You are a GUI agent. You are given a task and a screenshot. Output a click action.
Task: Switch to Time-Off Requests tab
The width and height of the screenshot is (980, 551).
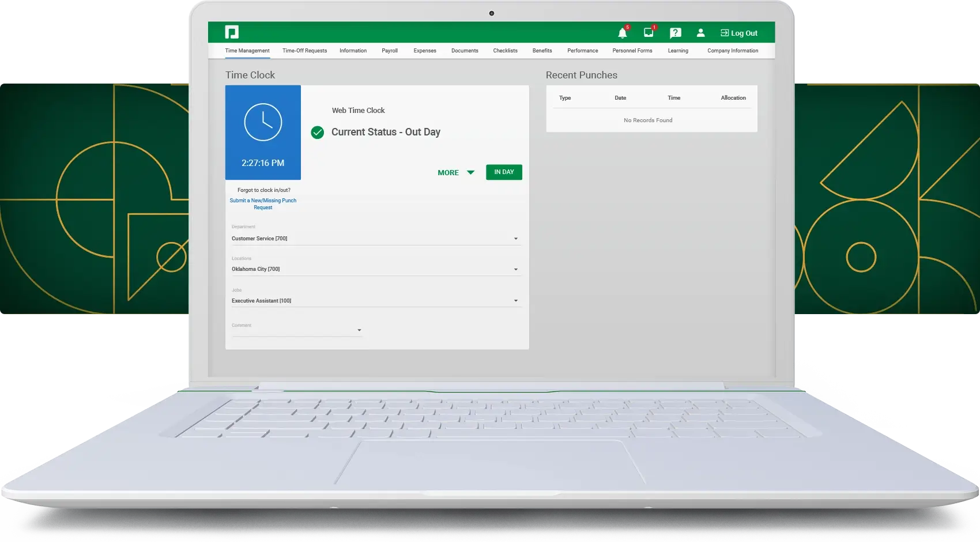[304, 51]
